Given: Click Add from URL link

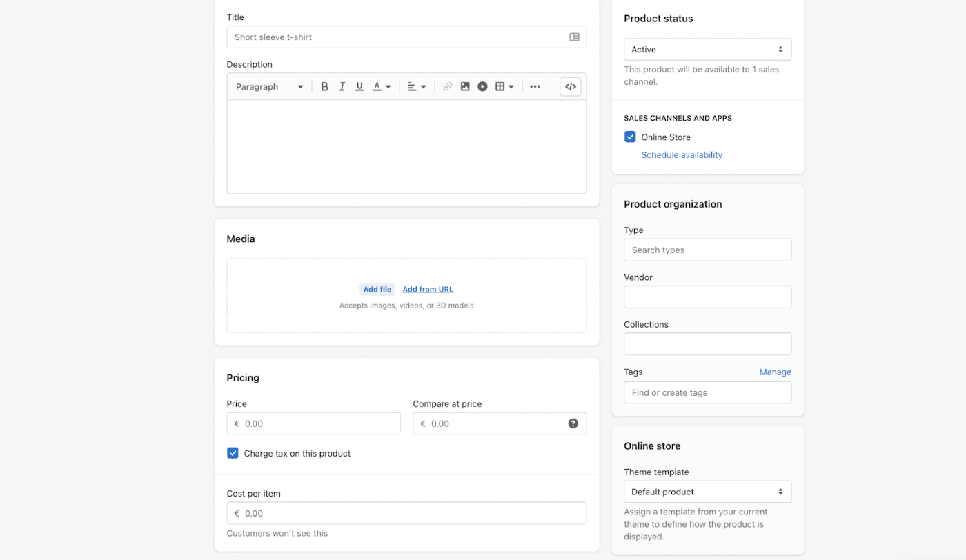Looking at the screenshot, I should [x=428, y=290].
